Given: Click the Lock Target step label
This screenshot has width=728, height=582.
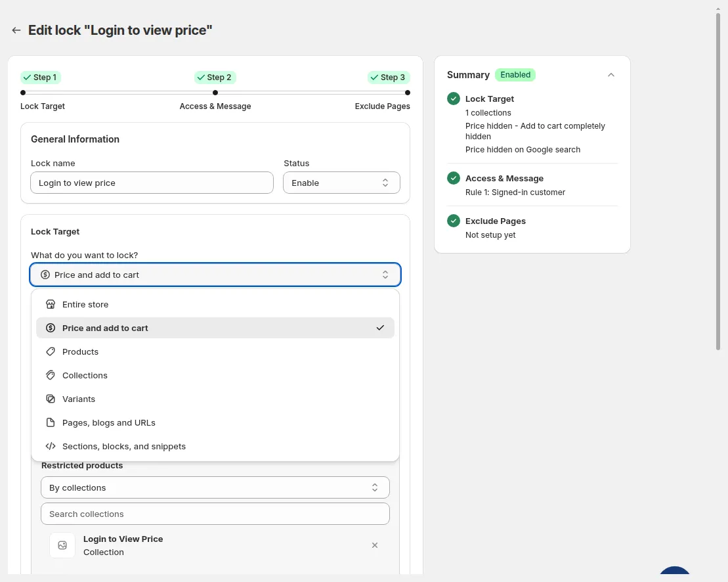Looking at the screenshot, I should [x=43, y=106].
